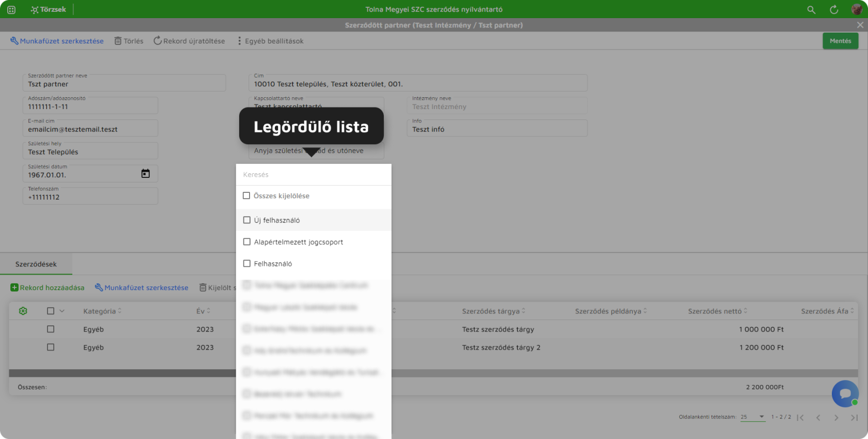Click the E-mail cím field
Viewport: 868px width, 439px height.
coord(90,128)
